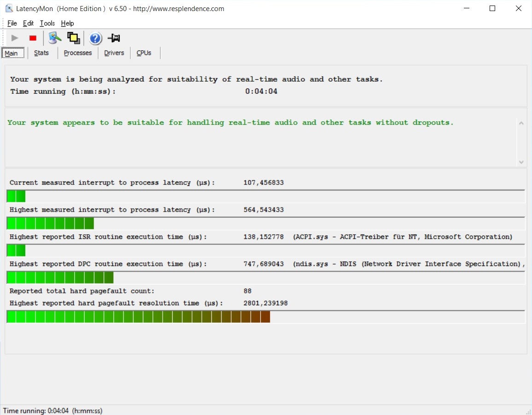The width and height of the screenshot is (532, 415).
Task: Minimize the LatencyMon window
Action: coord(467,8)
